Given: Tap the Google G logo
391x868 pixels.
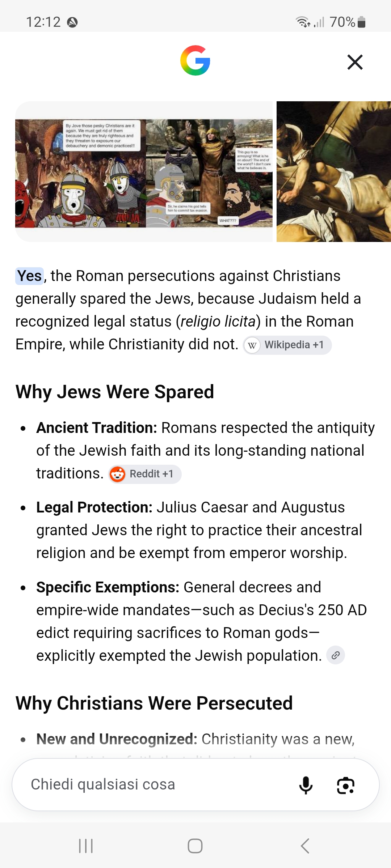Looking at the screenshot, I should point(195,60).
